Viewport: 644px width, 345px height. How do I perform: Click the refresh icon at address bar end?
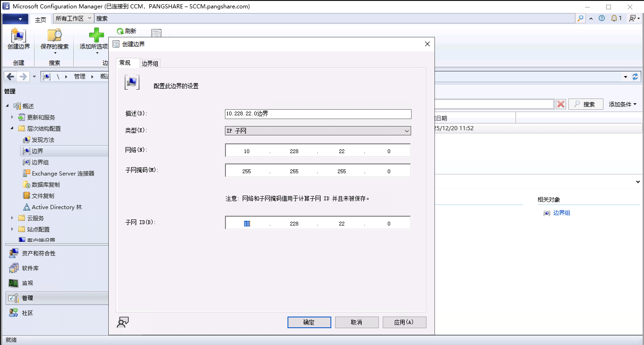635,77
